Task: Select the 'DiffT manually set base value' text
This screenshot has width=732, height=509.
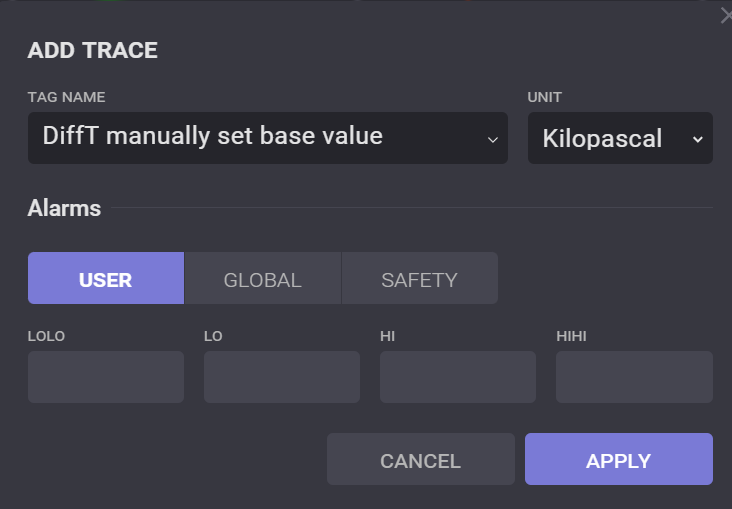Action: point(212,136)
